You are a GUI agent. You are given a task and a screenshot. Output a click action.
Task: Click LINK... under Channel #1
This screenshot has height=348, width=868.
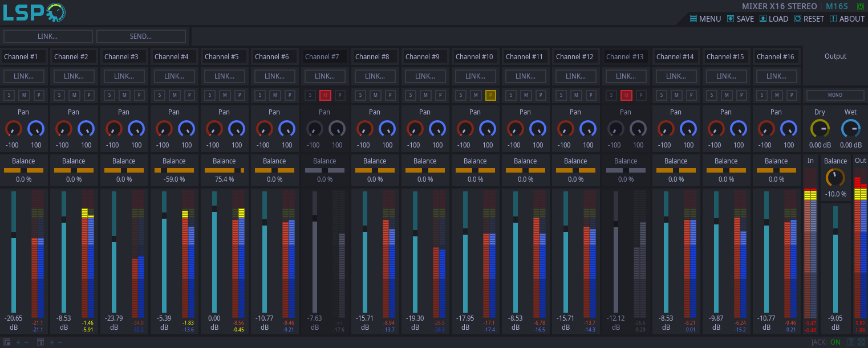click(23, 76)
